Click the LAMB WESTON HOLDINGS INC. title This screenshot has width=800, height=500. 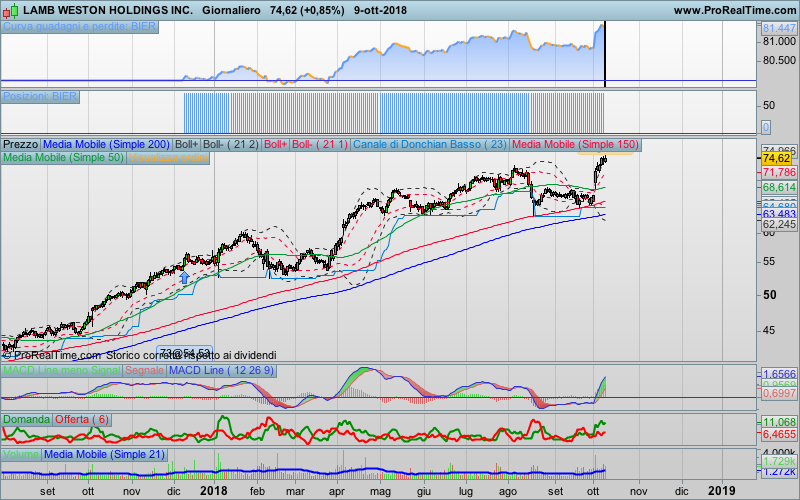108,10
